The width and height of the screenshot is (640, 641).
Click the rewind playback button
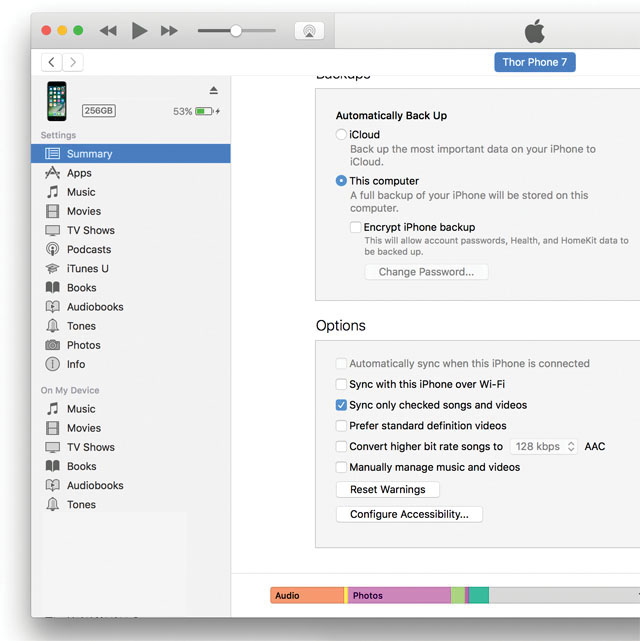[x=108, y=31]
